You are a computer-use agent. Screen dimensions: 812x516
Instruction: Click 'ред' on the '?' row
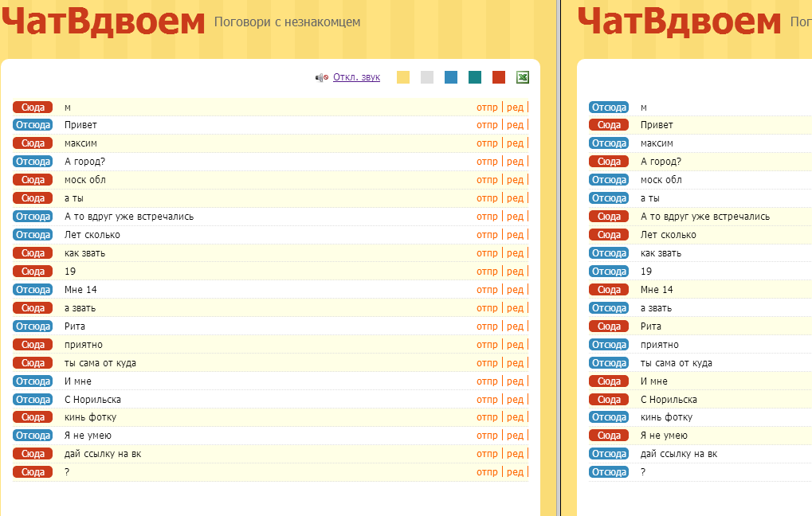[515, 472]
